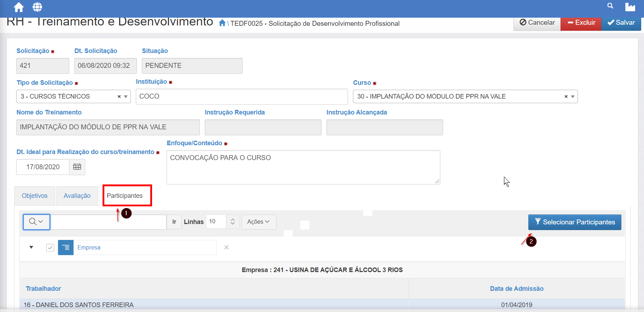Collapse the control break triangle
This screenshot has height=312, width=644.
click(x=31, y=247)
